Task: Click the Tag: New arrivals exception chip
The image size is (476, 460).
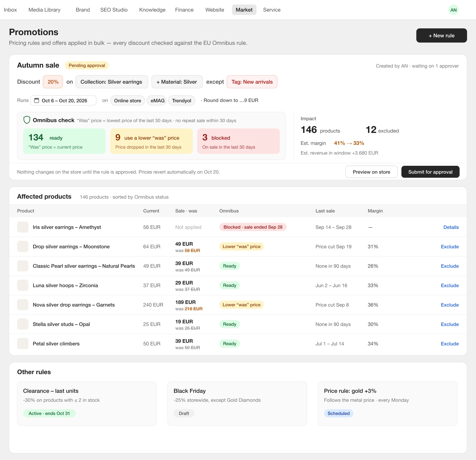Action: tap(252, 82)
